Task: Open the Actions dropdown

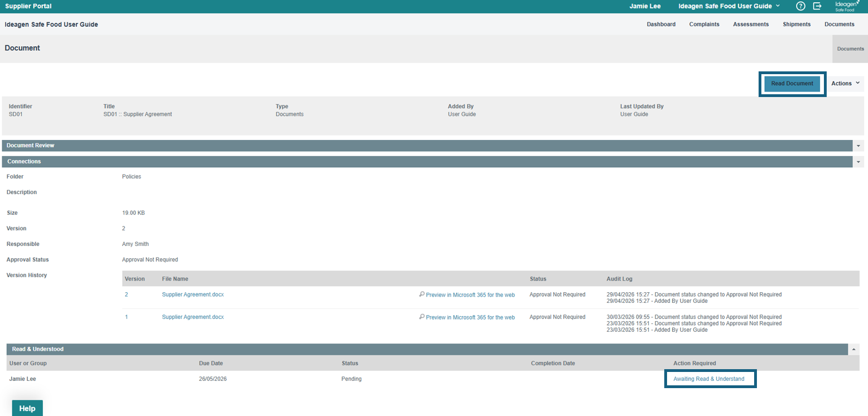Action: pos(845,84)
